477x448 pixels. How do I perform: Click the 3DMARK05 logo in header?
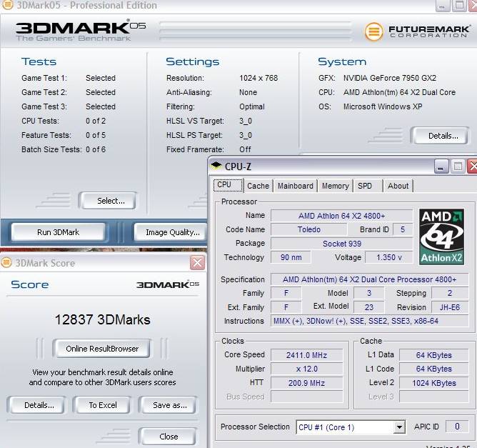point(81,30)
